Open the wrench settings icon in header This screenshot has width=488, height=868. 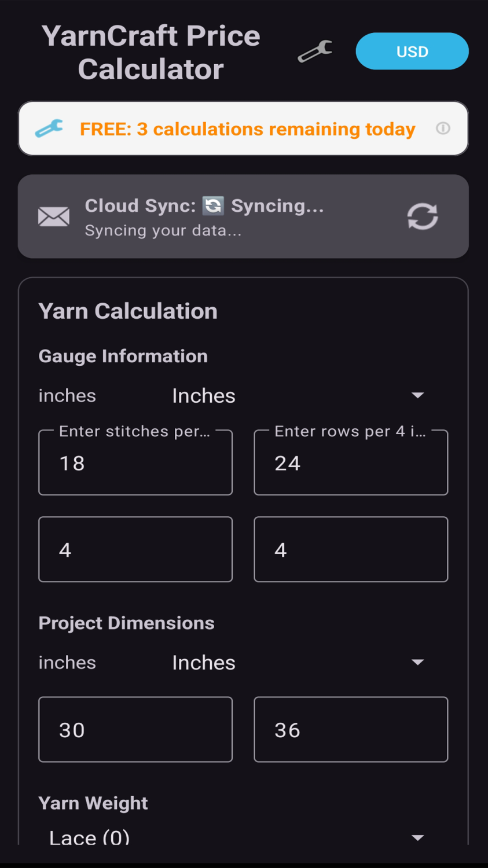point(315,52)
